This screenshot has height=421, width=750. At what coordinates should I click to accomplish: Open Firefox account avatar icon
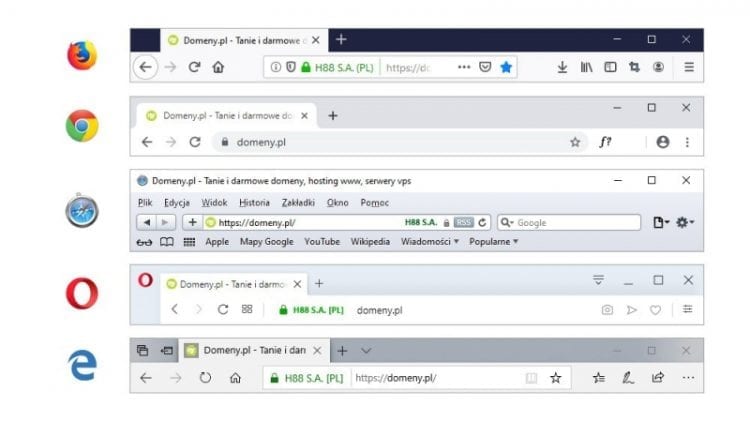[x=658, y=67]
